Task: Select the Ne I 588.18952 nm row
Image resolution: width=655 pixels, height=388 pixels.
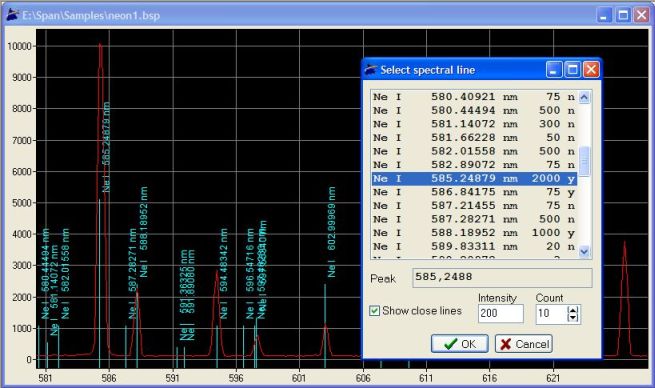Action: pyautogui.click(x=474, y=233)
